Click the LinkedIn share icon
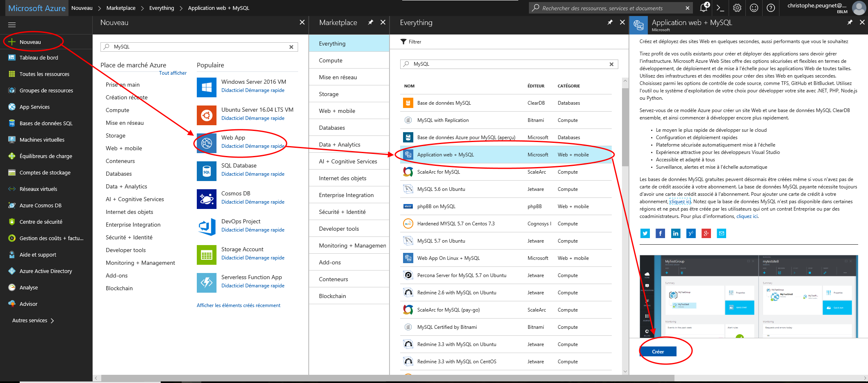 coord(675,234)
